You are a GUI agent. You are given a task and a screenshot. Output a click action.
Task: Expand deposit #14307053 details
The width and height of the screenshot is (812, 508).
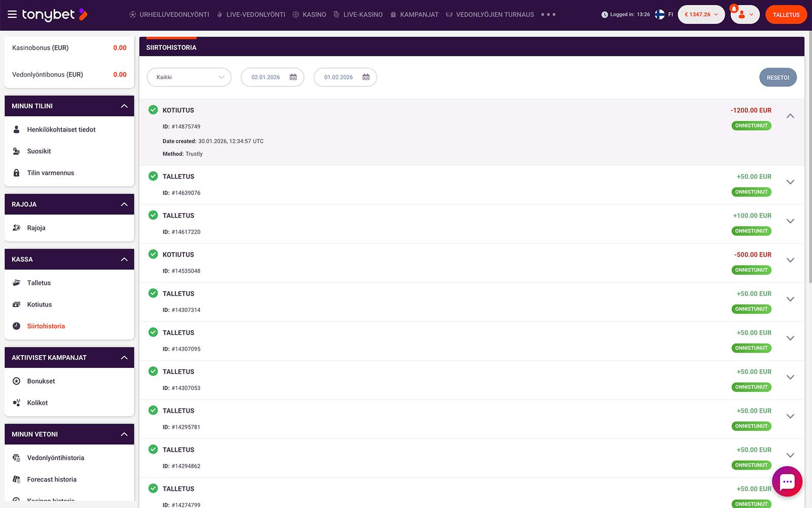tap(790, 377)
